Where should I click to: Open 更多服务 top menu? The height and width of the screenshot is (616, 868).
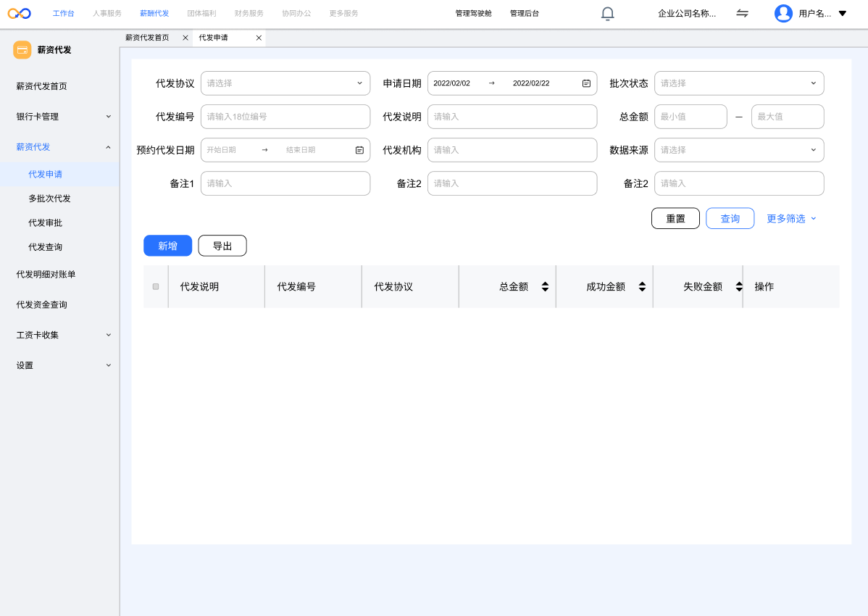[x=343, y=13]
